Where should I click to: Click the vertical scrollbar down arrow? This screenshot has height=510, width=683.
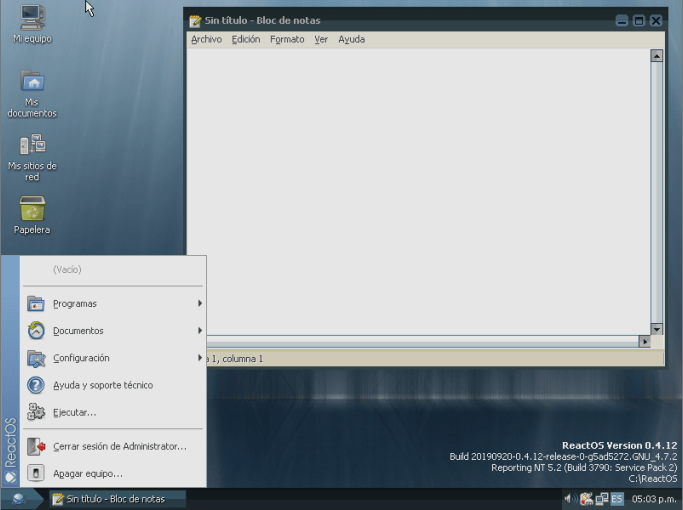point(656,329)
